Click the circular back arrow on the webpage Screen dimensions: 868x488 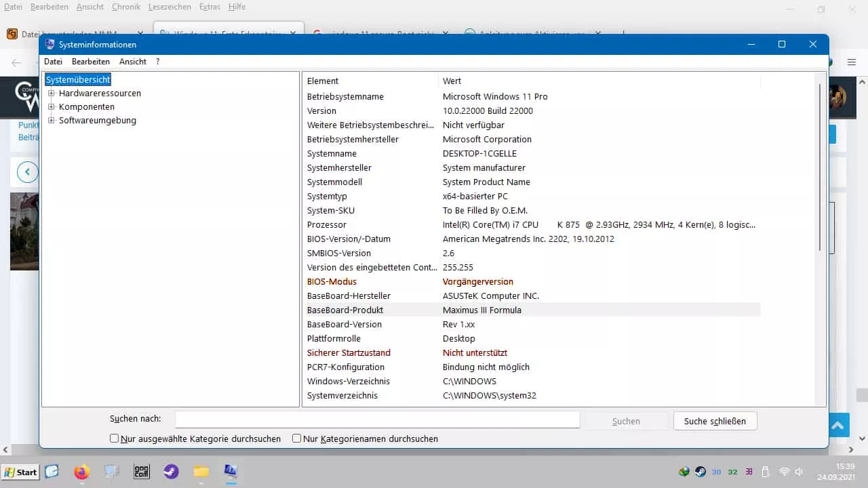click(27, 172)
